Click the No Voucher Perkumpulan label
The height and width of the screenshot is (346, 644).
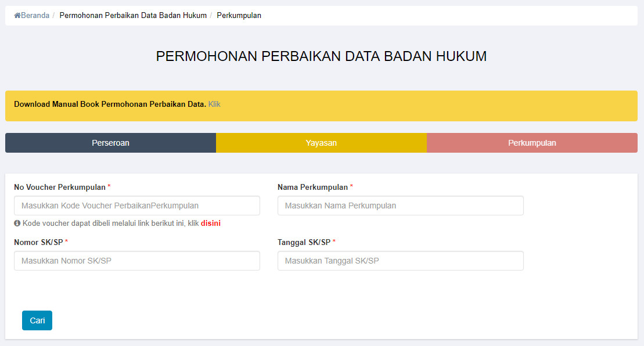point(60,187)
